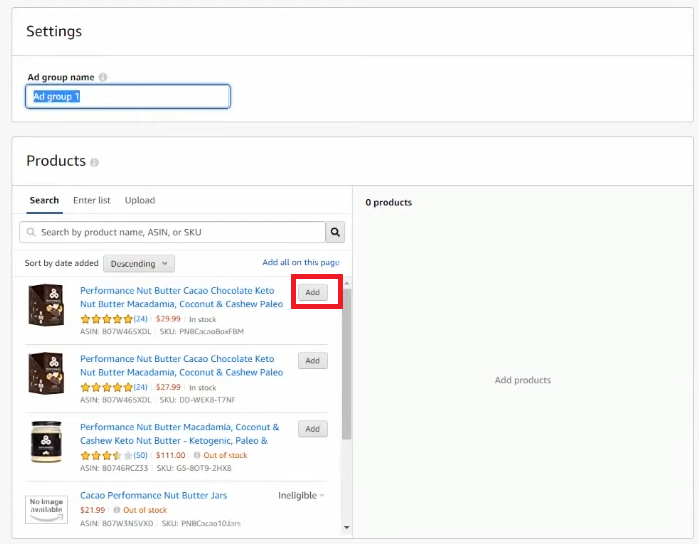Viewport: 699px width, 544px height.
Task: Click first Cacao Chocolate box thumbnail
Action: coord(46,305)
